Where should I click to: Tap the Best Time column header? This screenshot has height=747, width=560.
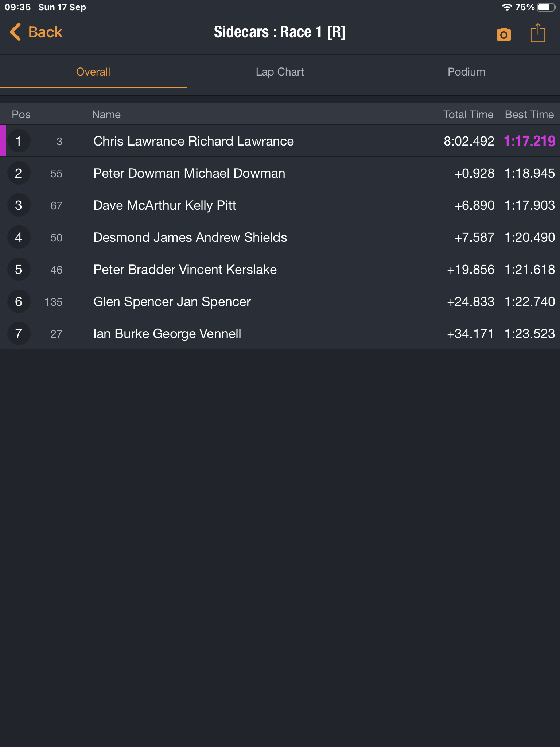click(529, 115)
